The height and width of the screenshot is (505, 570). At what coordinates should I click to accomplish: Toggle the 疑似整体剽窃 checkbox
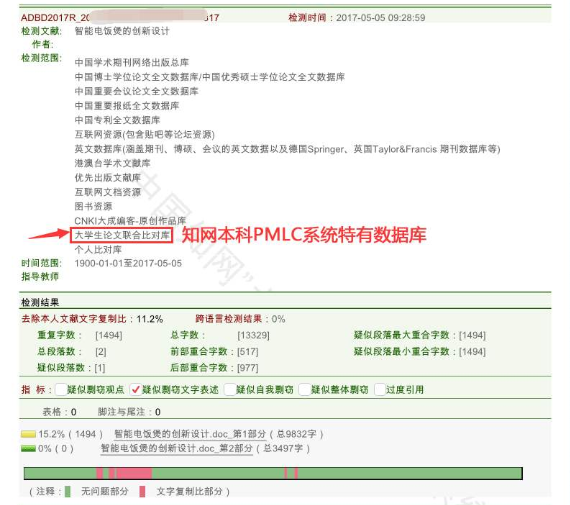click(x=304, y=389)
